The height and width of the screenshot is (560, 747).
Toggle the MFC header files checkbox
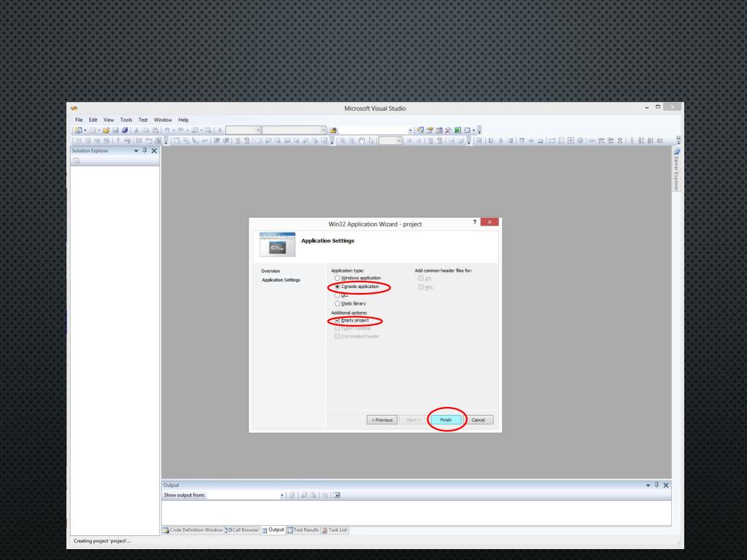click(421, 287)
